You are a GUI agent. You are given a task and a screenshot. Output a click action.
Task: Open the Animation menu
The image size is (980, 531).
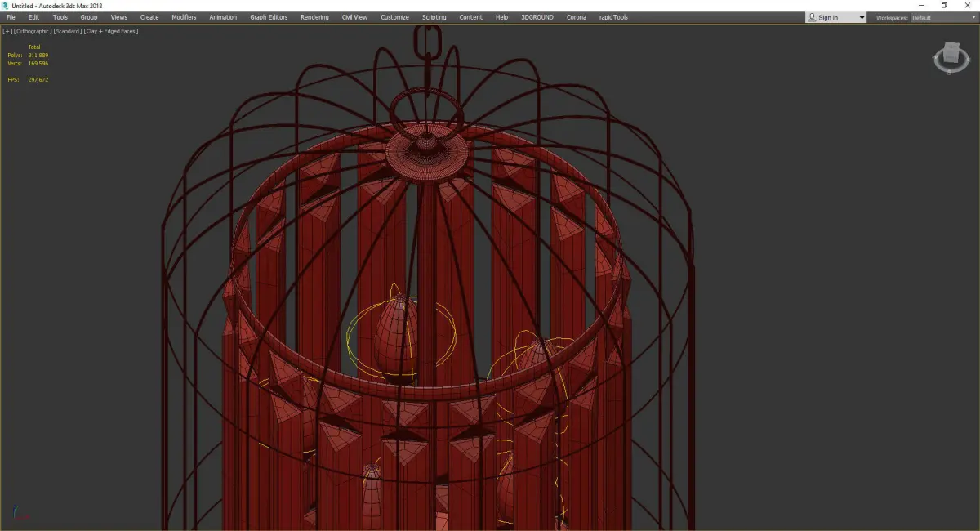click(x=223, y=17)
